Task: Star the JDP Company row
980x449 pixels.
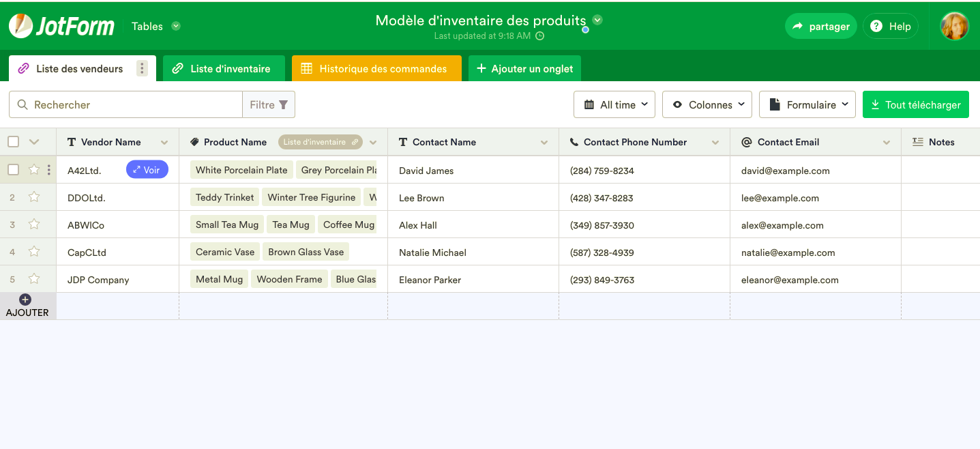Action: coord(34,279)
